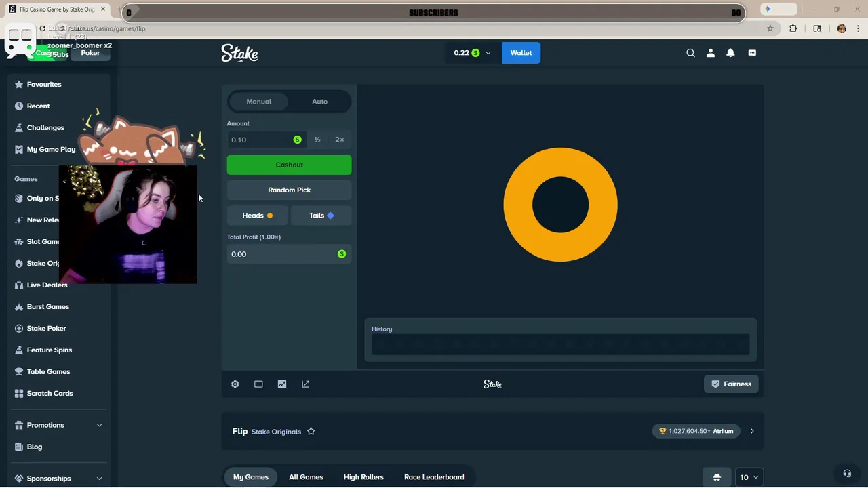Select the High Rollers tab
Image resolution: width=868 pixels, height=488 pixels.
click(363, 477)
